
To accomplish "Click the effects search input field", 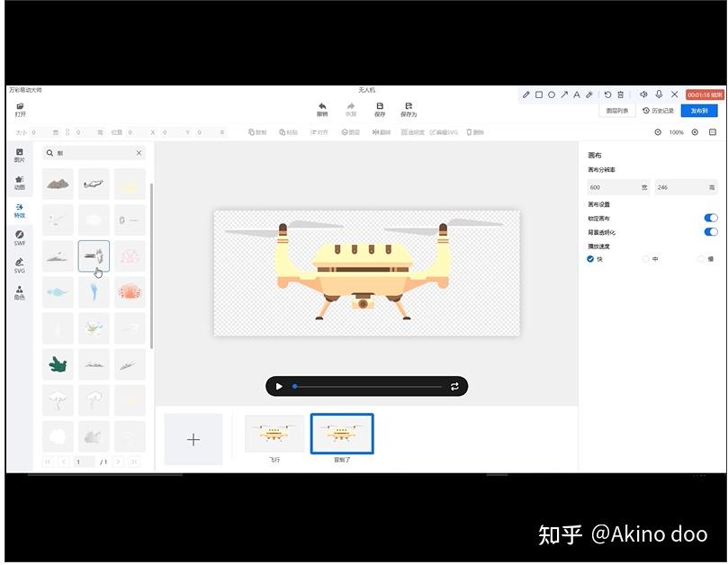I will coord(94,153).
